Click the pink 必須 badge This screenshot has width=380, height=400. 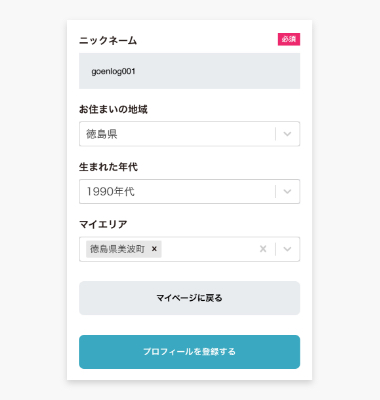click(289, 39)
